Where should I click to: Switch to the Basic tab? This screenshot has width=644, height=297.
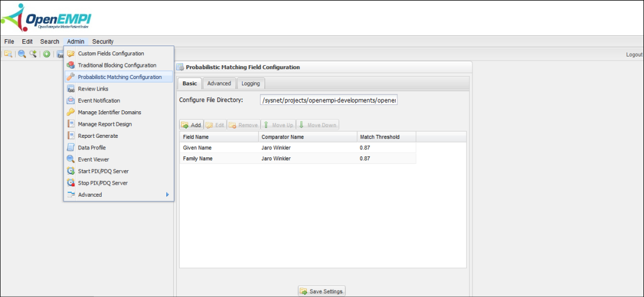190,83
